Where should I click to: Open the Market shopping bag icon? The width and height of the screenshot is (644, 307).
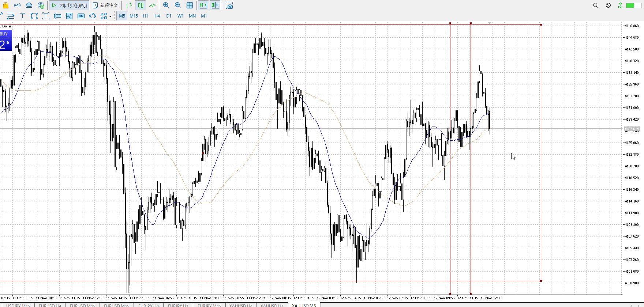pyautogui.click(x=5, y=5)
